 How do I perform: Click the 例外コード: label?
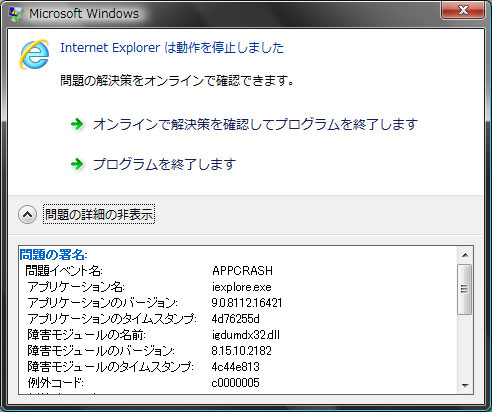pyautogui.click(x=55, y=383)
